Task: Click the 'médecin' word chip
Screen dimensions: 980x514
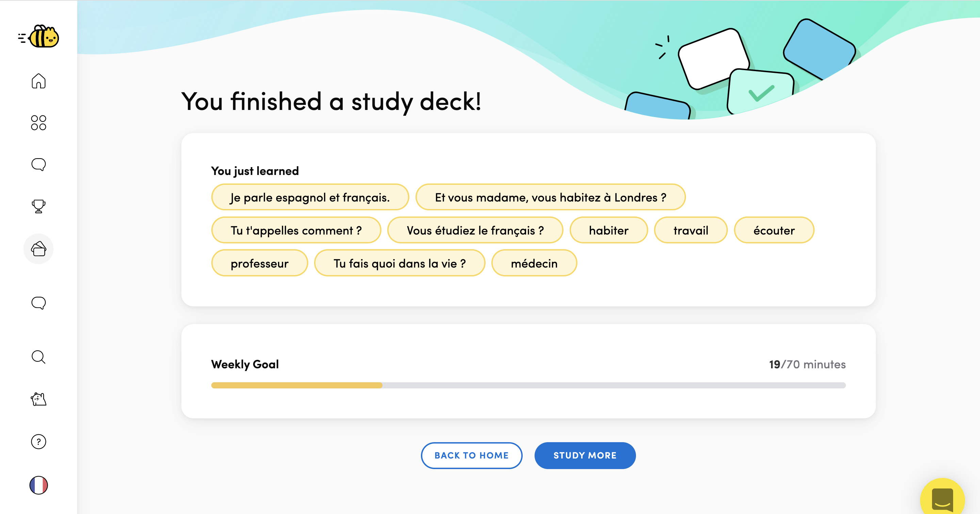Action: click(534, 263)
